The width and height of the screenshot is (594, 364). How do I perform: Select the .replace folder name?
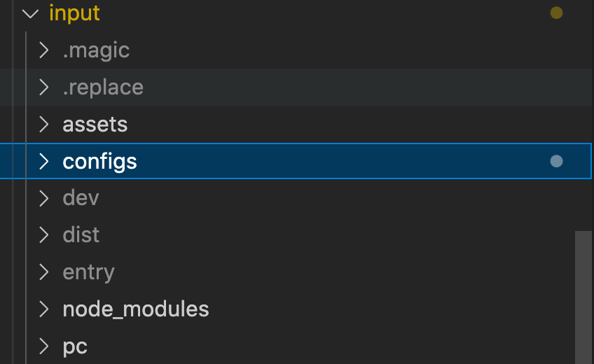click(x=103, y=87)
